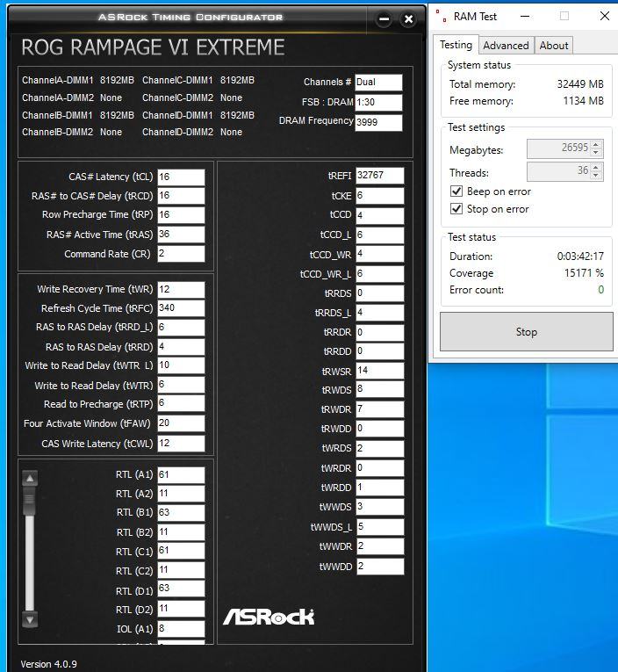This screenshot has height=672, width=618.
Task: Click the tRRDS value field
Action: click(380, 293)
